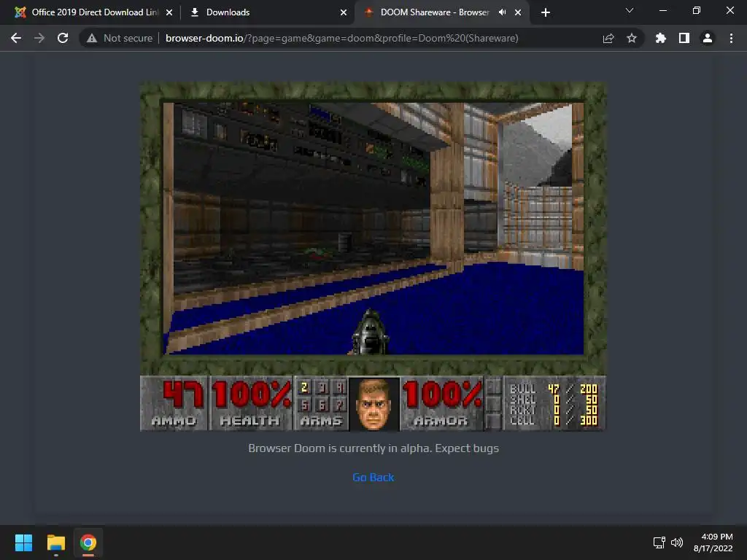Click the CELL ammo row in HUD
The height and width of the screenshot is (560, 747).
pyautogui.click(x=553, y=421)
